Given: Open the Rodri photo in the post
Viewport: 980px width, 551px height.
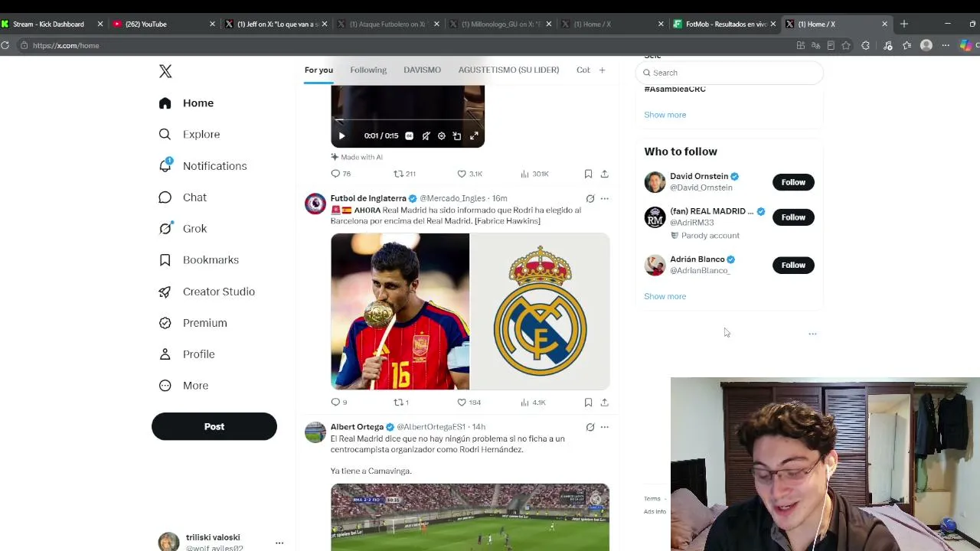Looking at the screenshot, I should 400,311.
